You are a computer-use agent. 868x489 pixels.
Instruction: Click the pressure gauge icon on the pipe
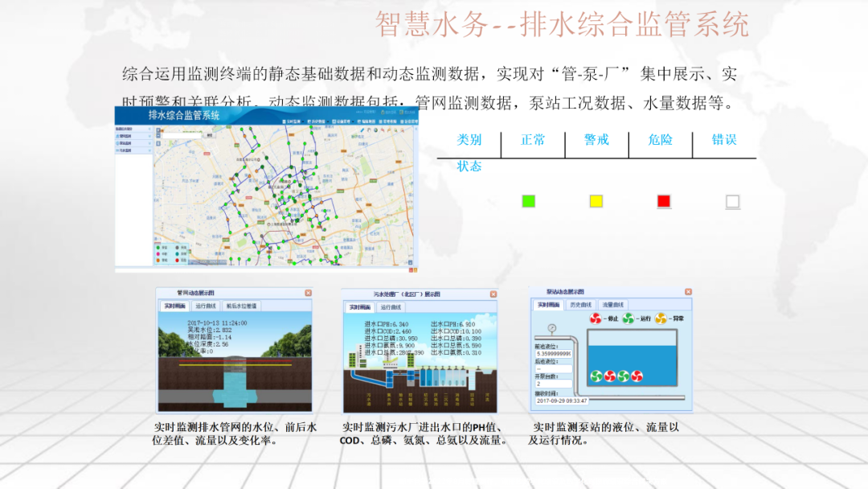click(552, 328)
